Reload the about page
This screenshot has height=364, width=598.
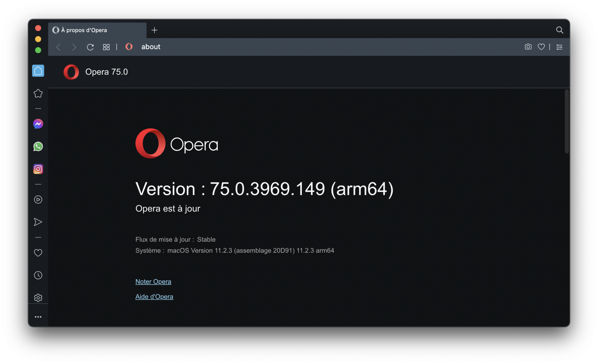point(90,47)
